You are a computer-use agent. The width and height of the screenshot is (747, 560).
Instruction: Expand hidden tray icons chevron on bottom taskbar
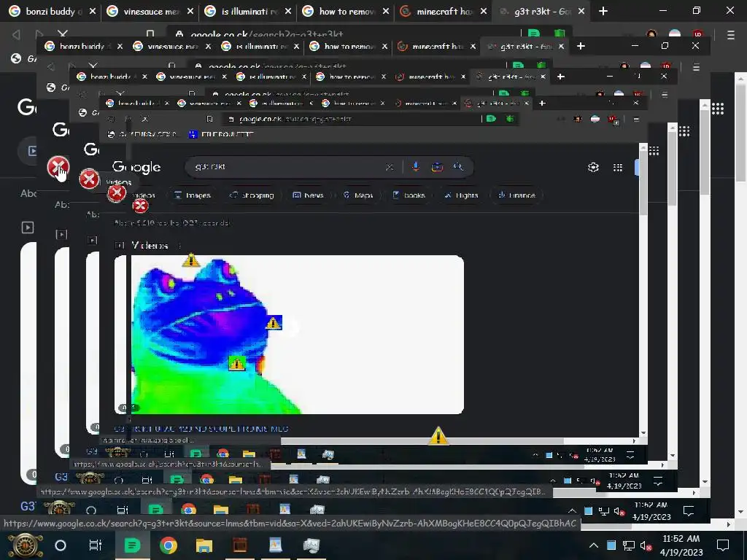[594, 545]
